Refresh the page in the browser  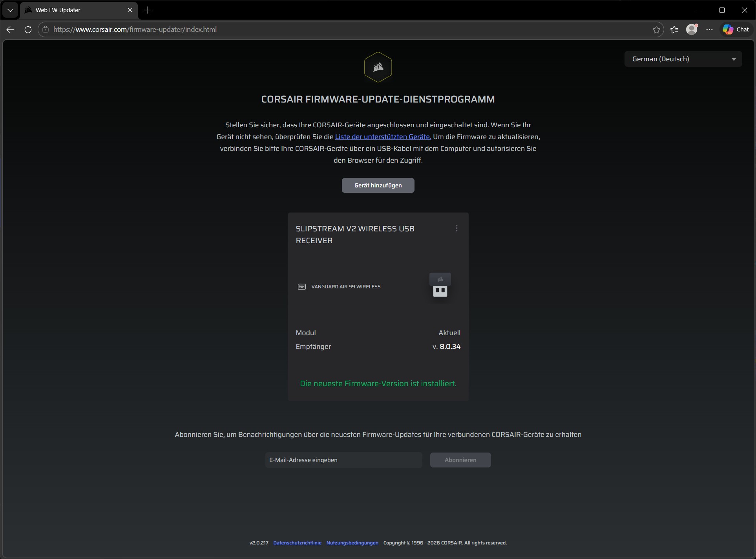point(28,29)
